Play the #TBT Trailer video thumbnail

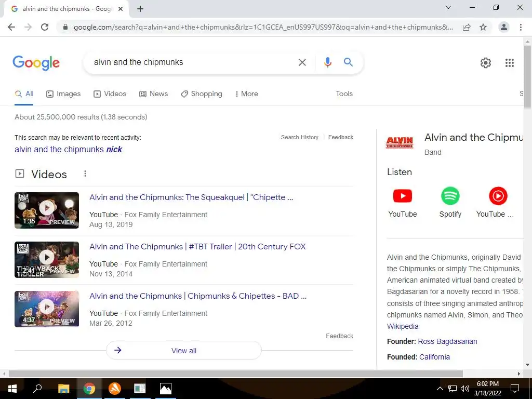[x=47, y=260]
